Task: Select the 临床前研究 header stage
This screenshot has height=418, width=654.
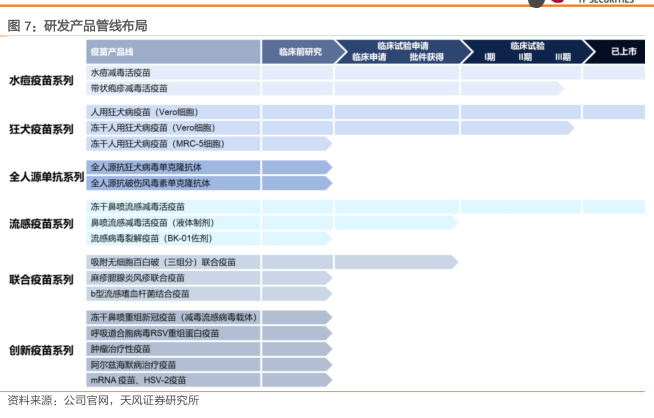Action: click(298, 51)
